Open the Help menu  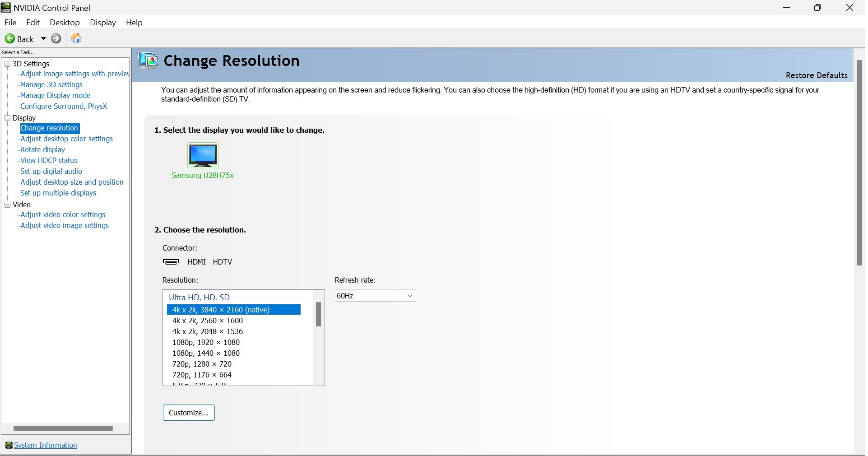tap(134, 23)
